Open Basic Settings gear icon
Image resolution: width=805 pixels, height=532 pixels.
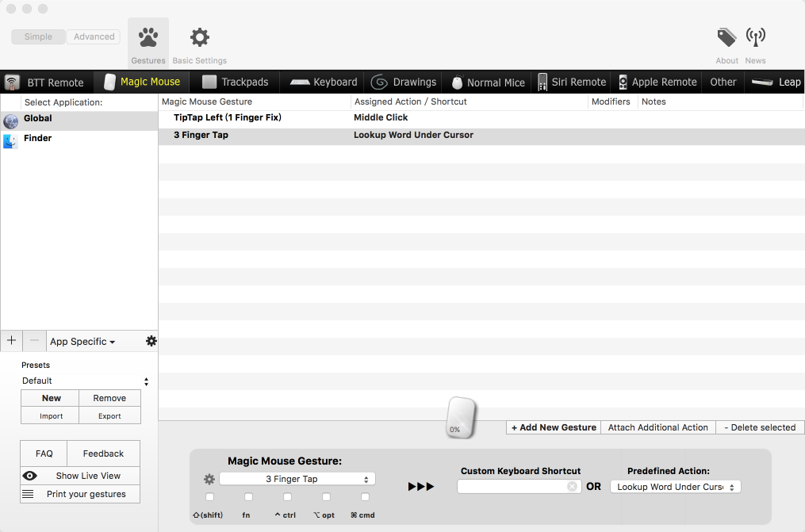click(200, 38)
